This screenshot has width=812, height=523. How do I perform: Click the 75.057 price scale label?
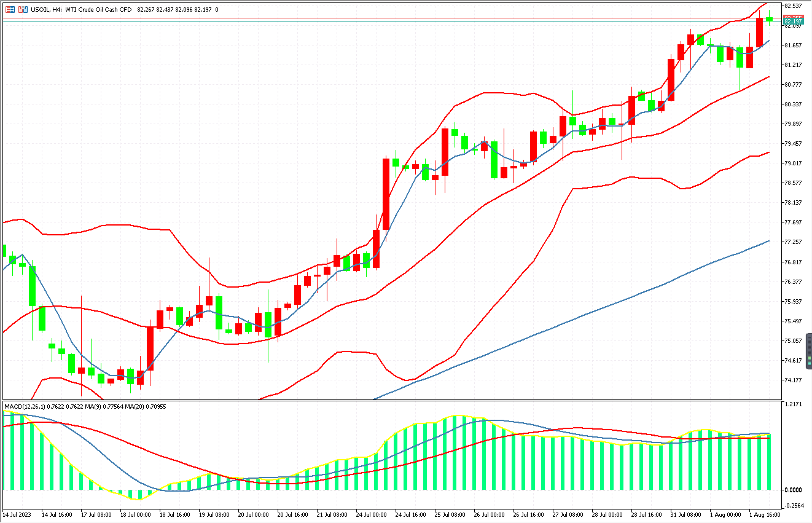point(792,340)
